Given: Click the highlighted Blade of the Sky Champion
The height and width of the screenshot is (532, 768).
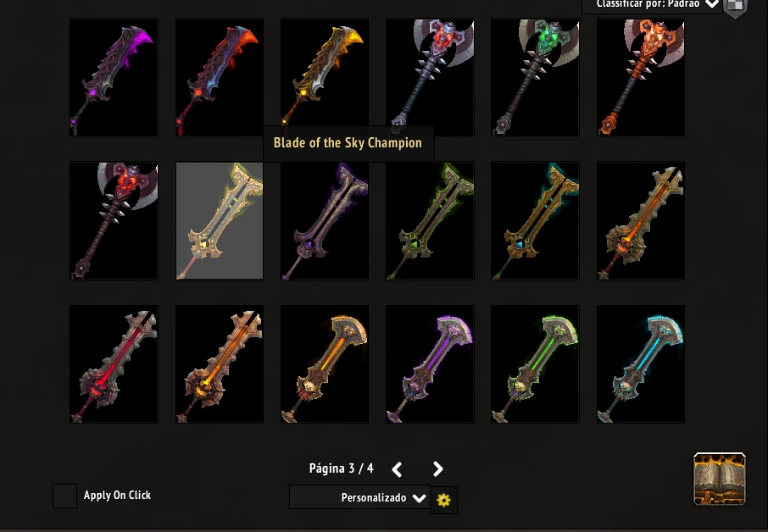Looking at the screenshot, I should [x=220, y=221].
